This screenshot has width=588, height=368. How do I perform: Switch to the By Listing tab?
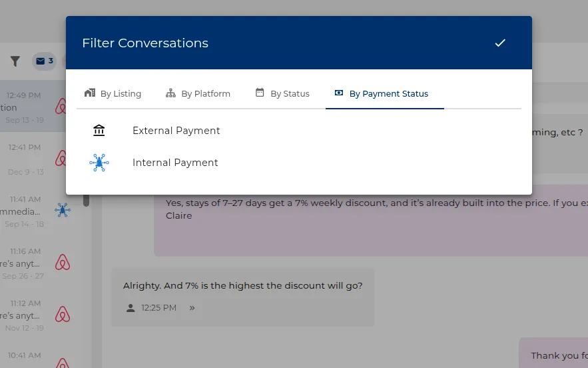pos(113,93)
